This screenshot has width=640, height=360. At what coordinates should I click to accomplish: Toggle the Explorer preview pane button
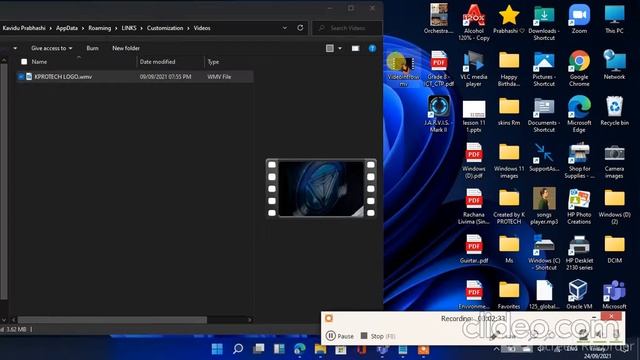[356, 48]
